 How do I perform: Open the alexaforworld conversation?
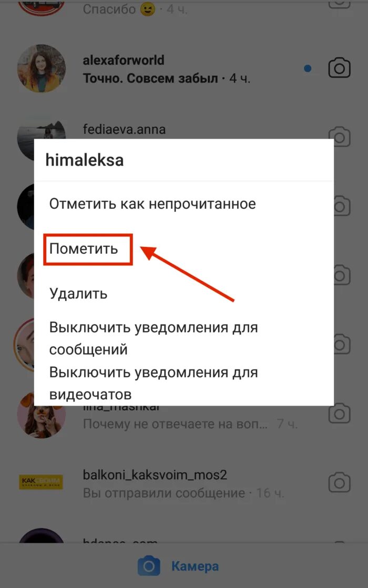point(184,69)
